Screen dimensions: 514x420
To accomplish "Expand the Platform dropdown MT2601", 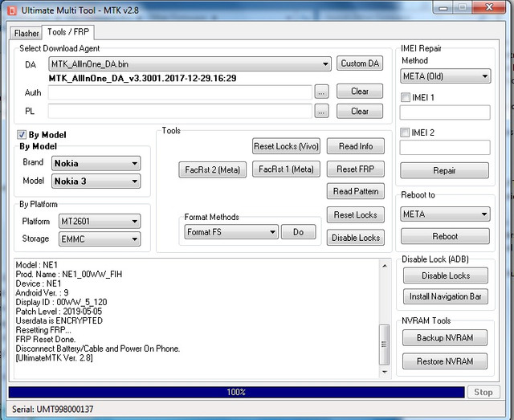I will (x=100, y=222).
